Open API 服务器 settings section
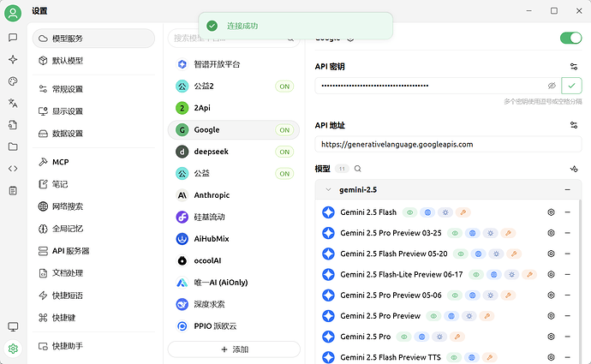Screen dimensions: 591x364 pyautogui.click(x=93, y=251)
